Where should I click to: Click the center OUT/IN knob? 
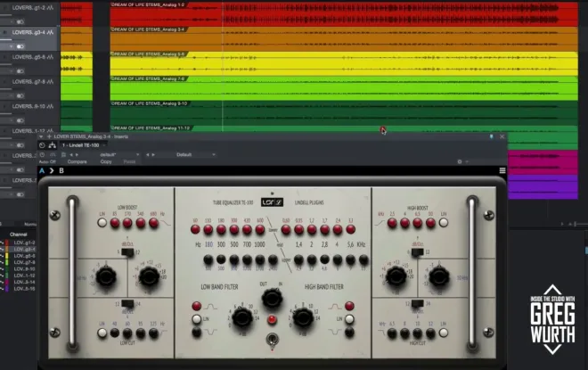(273, 299)
